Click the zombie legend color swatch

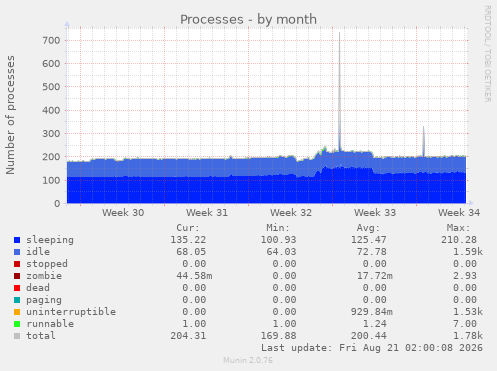point(17,276)
